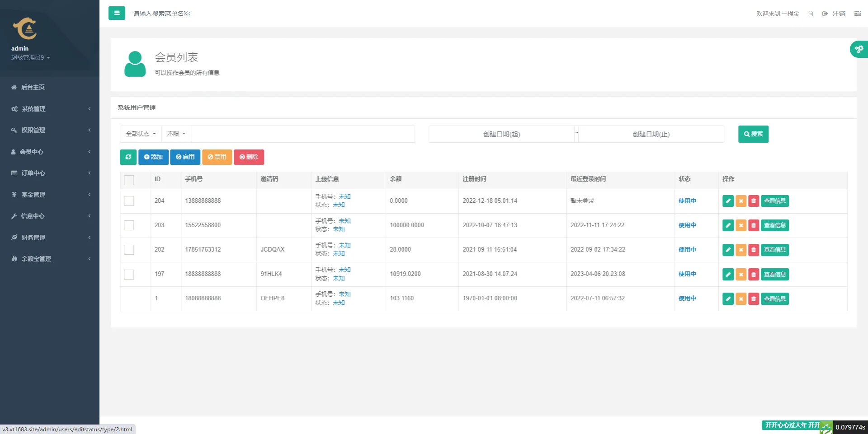Click the blue 添加 add button

[153, 157]
